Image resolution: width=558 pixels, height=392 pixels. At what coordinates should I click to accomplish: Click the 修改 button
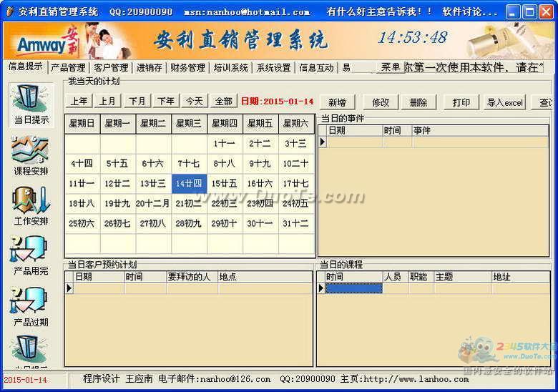pos(381,102)
